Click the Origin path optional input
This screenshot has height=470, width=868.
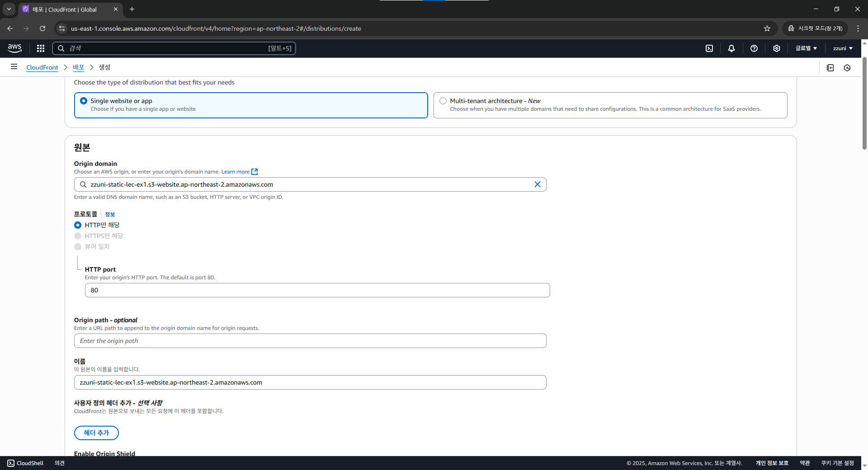point(310,341)
